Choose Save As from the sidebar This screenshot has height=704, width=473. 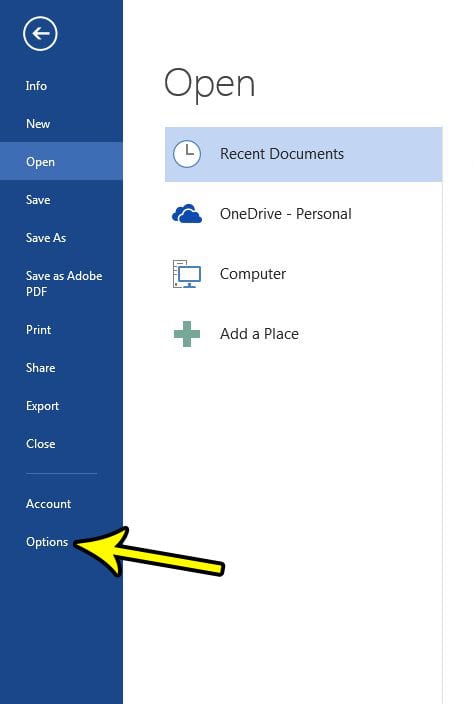46,238
